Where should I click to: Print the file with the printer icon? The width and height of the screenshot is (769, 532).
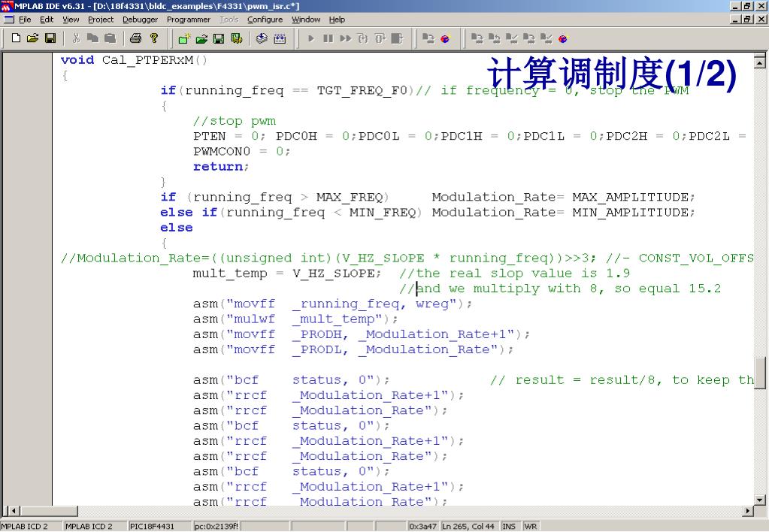136,38
